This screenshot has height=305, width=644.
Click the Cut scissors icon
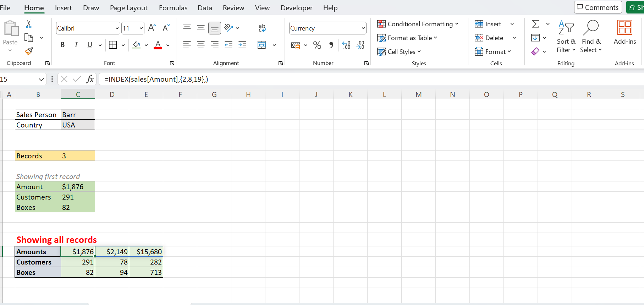click(x=29, y=24)
